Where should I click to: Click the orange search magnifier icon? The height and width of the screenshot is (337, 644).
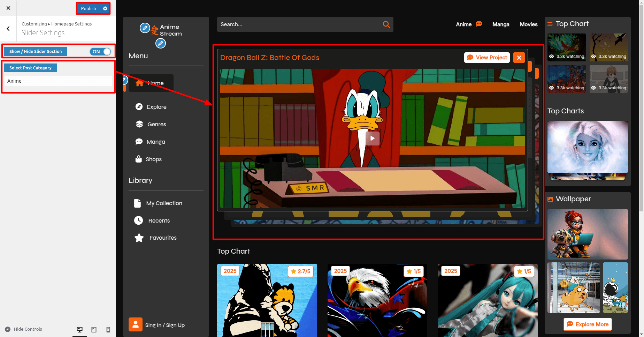(386, 24)
